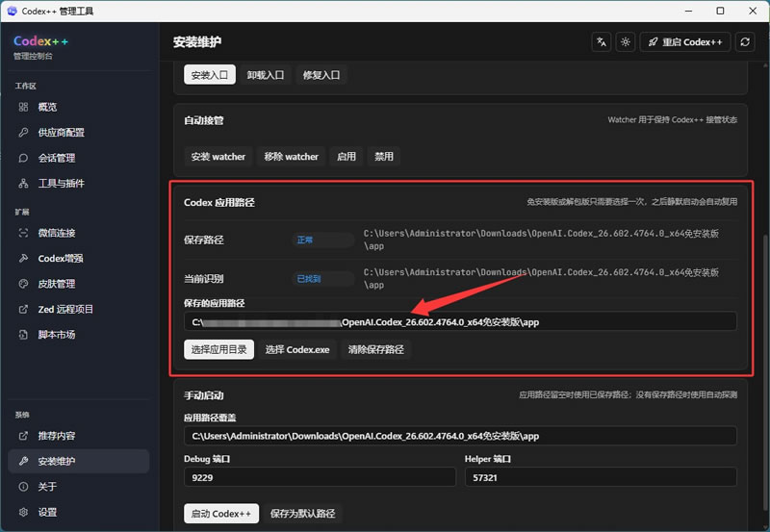Focus the 保存的应用路径 input field
The width and height of the screenshot is (770, 532).
point(460,322)
